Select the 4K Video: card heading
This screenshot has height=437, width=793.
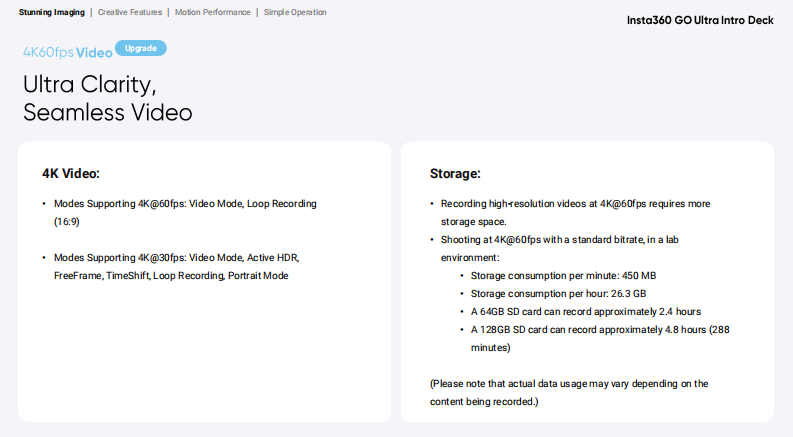click(x=71, y=173)
